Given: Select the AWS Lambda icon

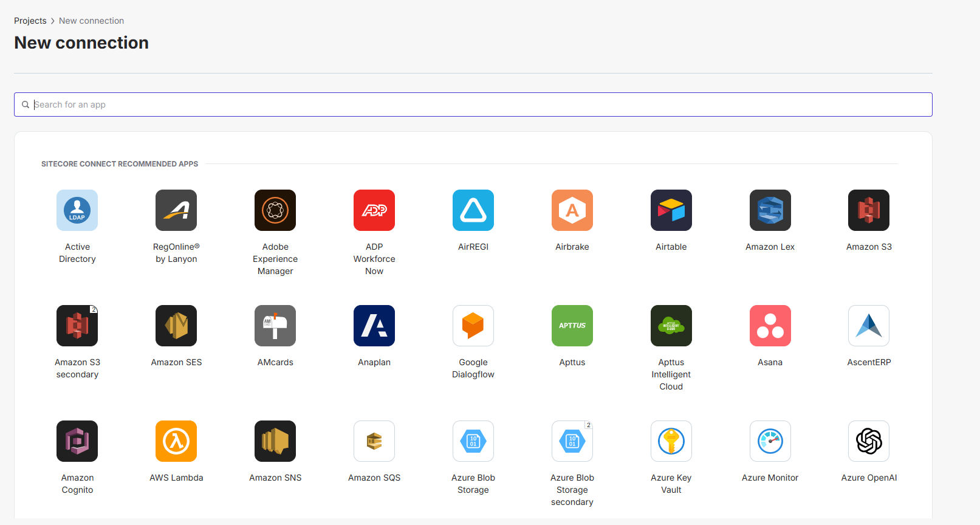Looking at the screenshot, I should (x=176, y=441).
